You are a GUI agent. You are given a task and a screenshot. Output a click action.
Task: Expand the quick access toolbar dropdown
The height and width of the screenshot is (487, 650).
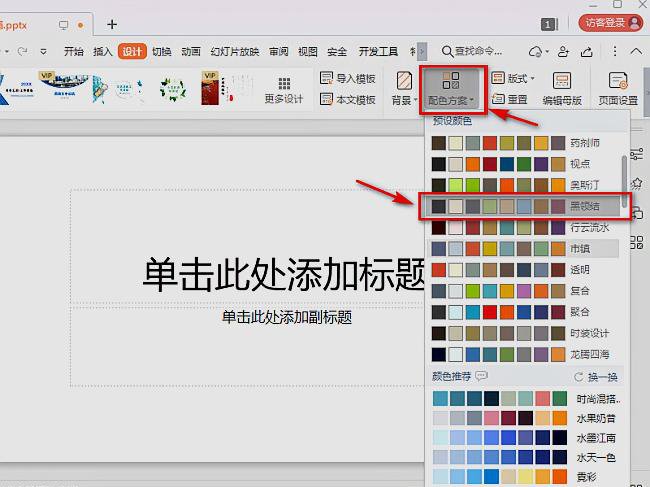coord(43,52)
